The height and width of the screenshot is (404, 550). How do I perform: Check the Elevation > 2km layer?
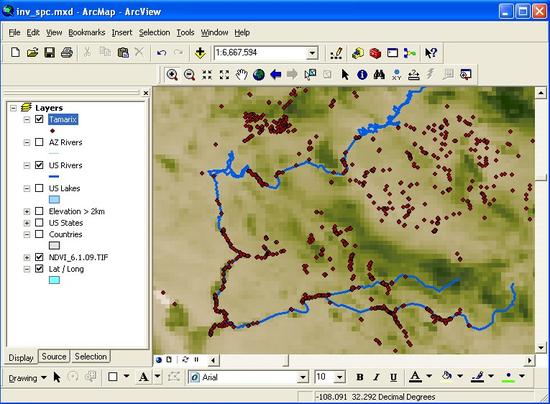(x=39, y=211)
